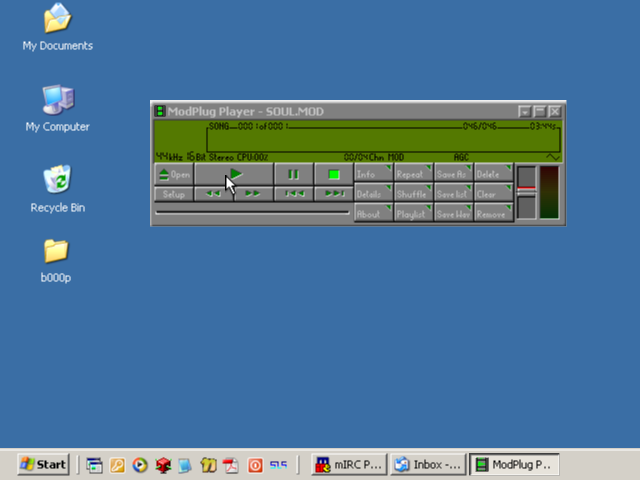640x480 pixels.
Task: Click the volume slider handle
Action: click(x=527, y=191)
